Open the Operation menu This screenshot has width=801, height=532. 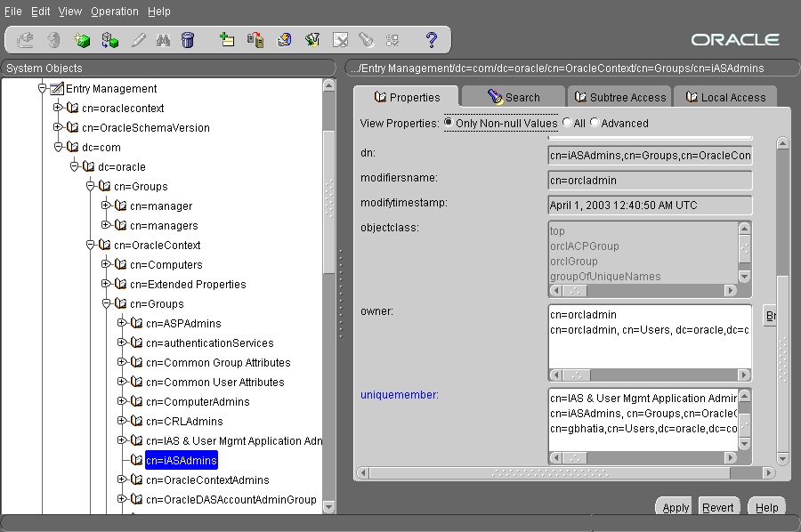coord(115,12)
